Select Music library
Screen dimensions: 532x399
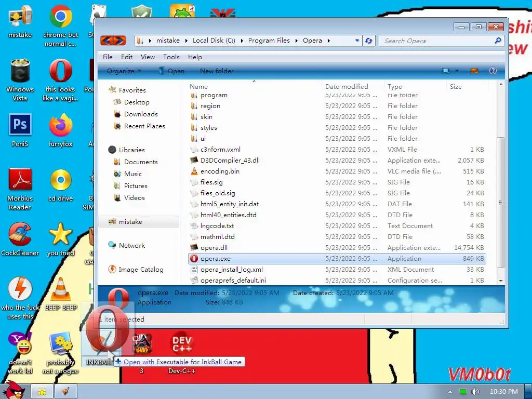pyautogui.click(x=132, y=174)
